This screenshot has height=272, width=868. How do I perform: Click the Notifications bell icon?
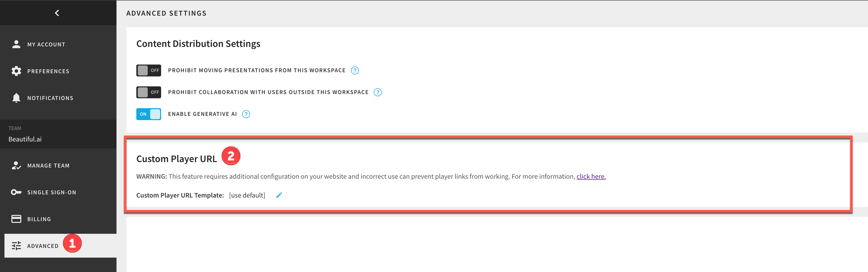pyautogui.click(x=16, y=98)
